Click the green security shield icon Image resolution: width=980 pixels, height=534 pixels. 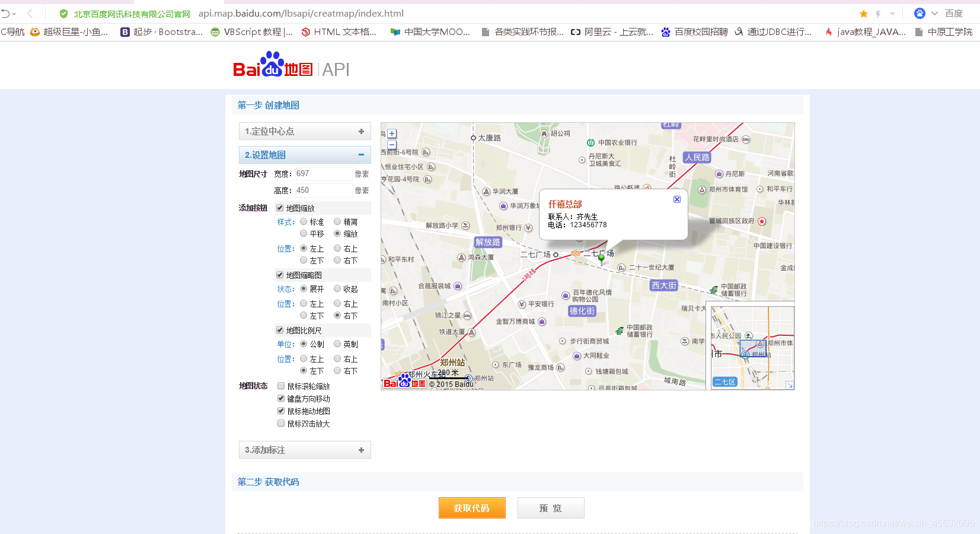coord(63,13)
